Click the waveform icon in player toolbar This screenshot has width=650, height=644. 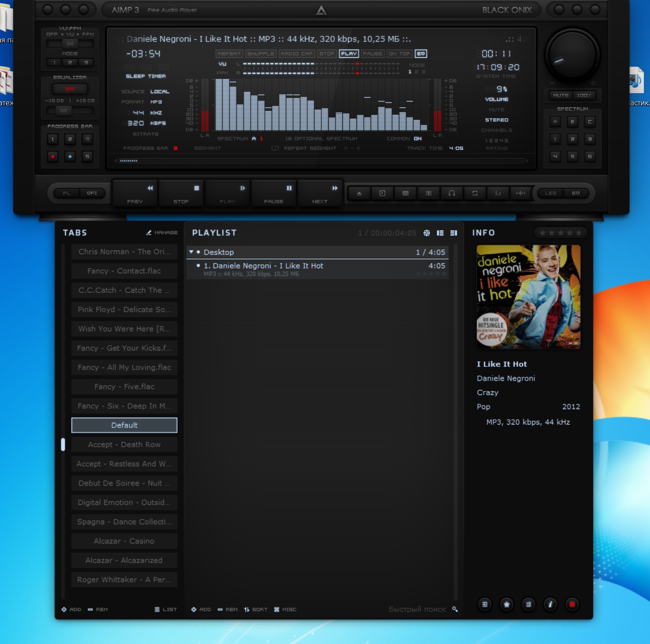point(520,193)
